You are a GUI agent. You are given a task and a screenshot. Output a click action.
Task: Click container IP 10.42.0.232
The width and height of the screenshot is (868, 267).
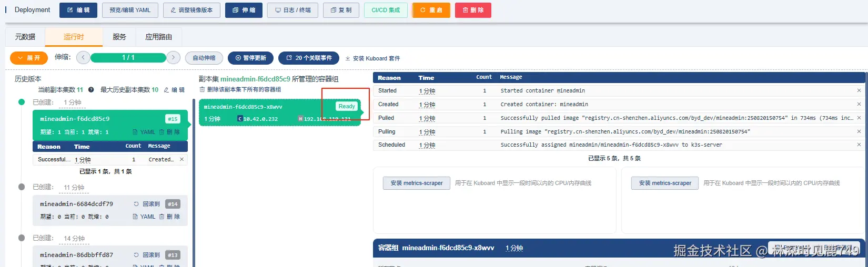click(258, 119)
